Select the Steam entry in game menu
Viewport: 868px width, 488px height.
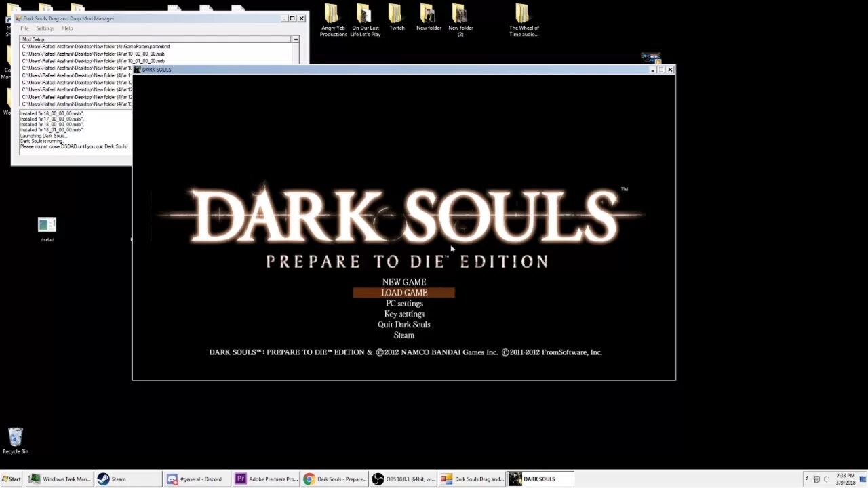pyautogui.click(x=404, y=335)
